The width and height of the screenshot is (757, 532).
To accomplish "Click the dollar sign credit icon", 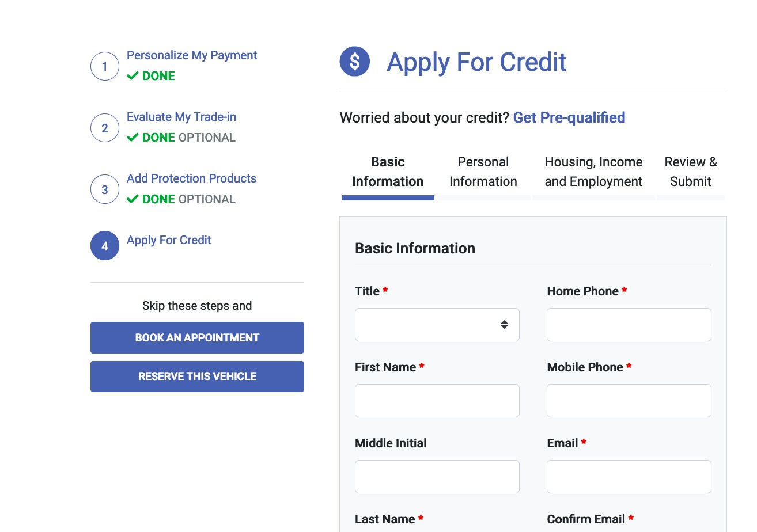I will click(x=355, y=62).
